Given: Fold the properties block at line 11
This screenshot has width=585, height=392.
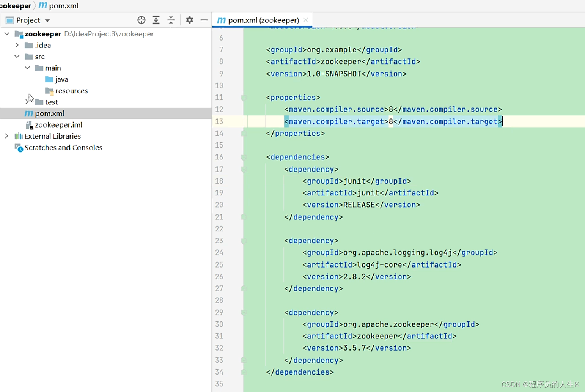Looking at the screenshot, I should [x=244, y=98].
